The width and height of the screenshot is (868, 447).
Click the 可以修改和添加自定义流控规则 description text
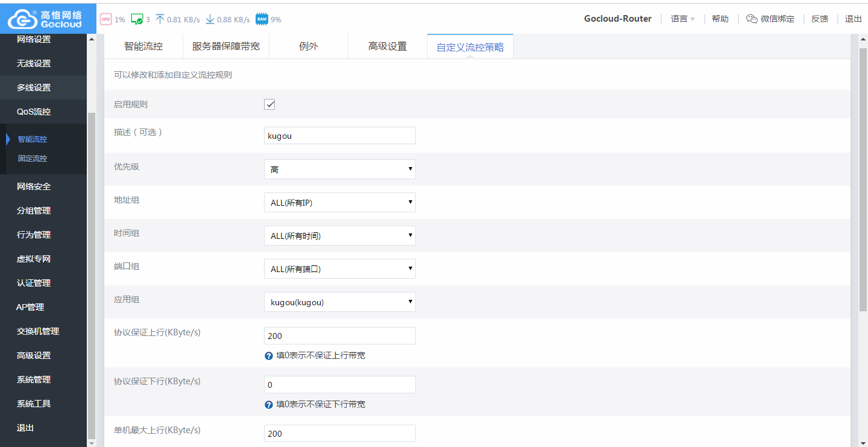coord(173,75)
